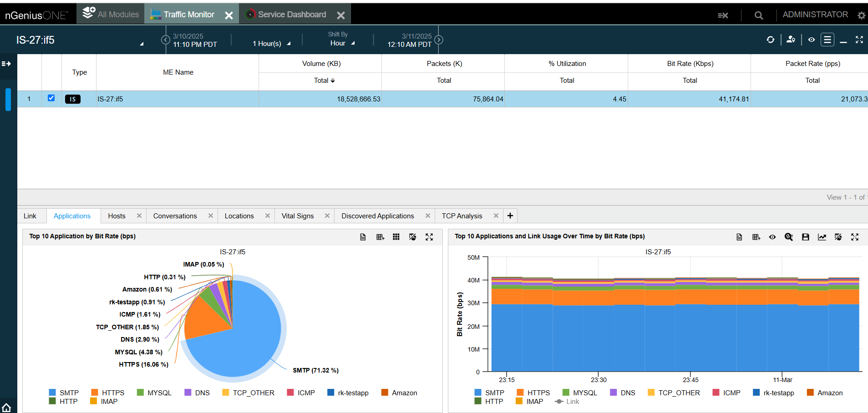This screenshot has height=413, width=868.
Task: Click the save icon in usage chart panel
Action: 805,237
